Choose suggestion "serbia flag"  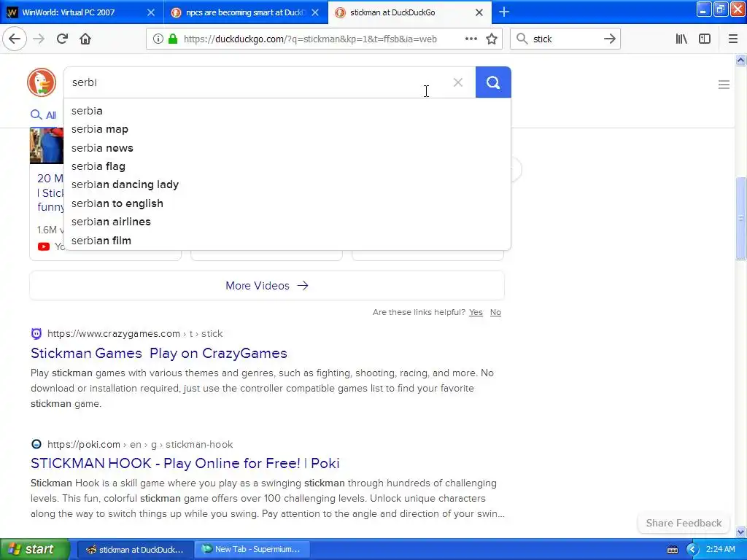click(x=287, y=166)
